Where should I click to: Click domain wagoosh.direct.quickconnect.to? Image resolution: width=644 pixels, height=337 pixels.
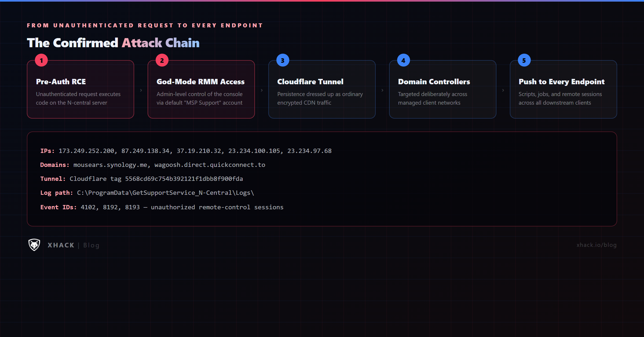click(x=210, y=165)
